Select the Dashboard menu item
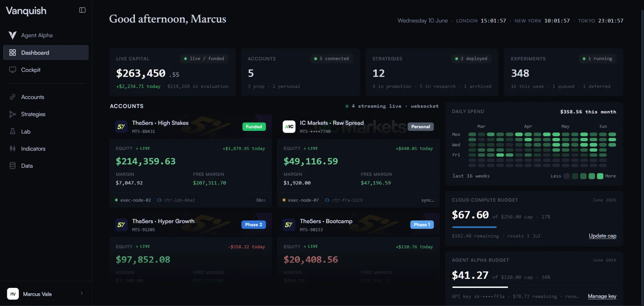The image size is (644, 306). point(46,52)
